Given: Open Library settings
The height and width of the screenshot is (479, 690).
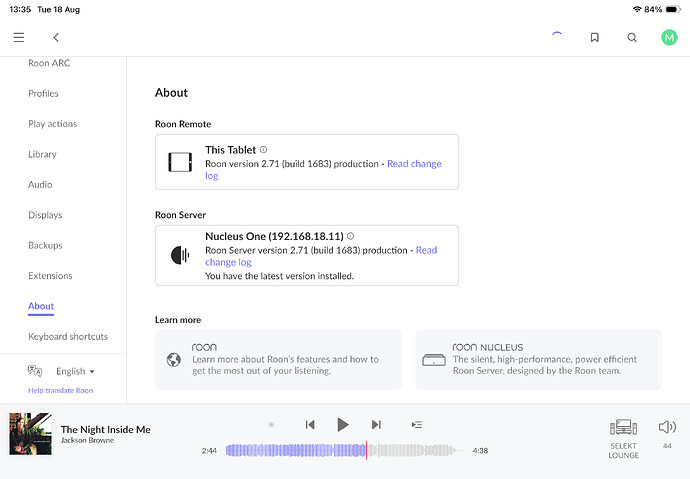Looking at the screenshot, I should click(x=42, y=154).
